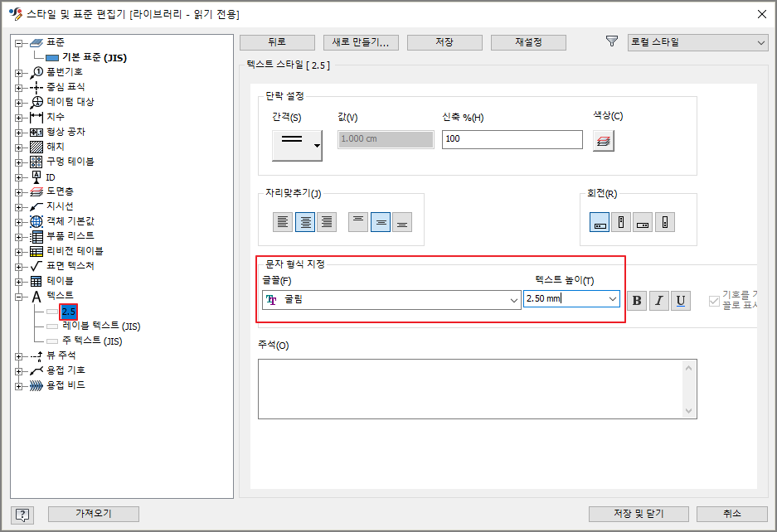Set top vertical justification

pos(358,222)
